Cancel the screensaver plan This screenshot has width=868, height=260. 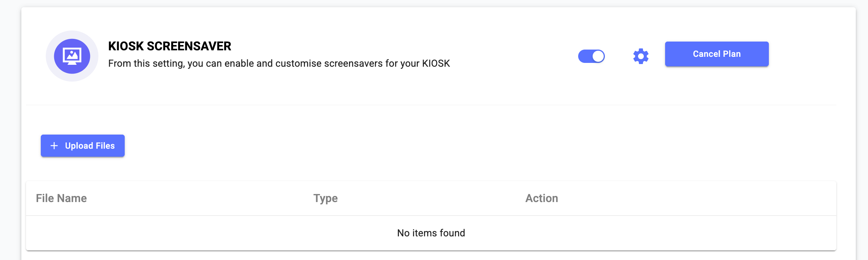[x=717, y=54]
